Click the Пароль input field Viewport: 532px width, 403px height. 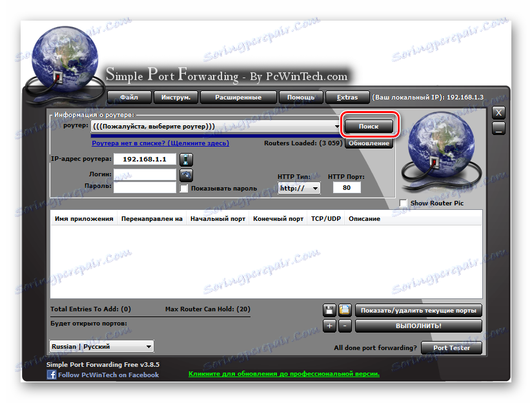click(145, 187)
